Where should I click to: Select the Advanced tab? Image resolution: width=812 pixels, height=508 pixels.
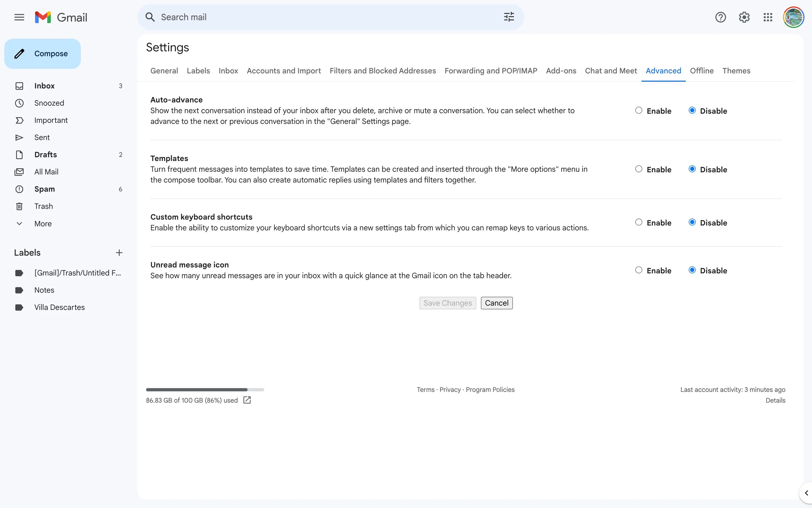[x=663, y=71]
